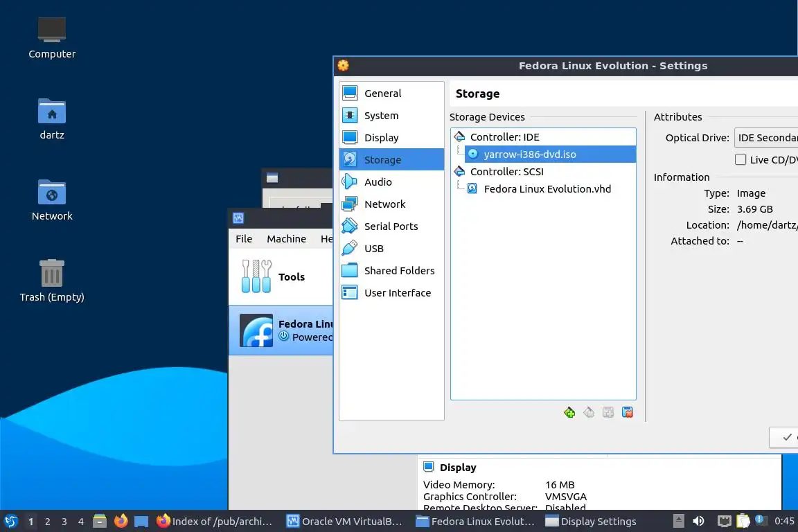Select the Fedora Linux VM entry

281,330
